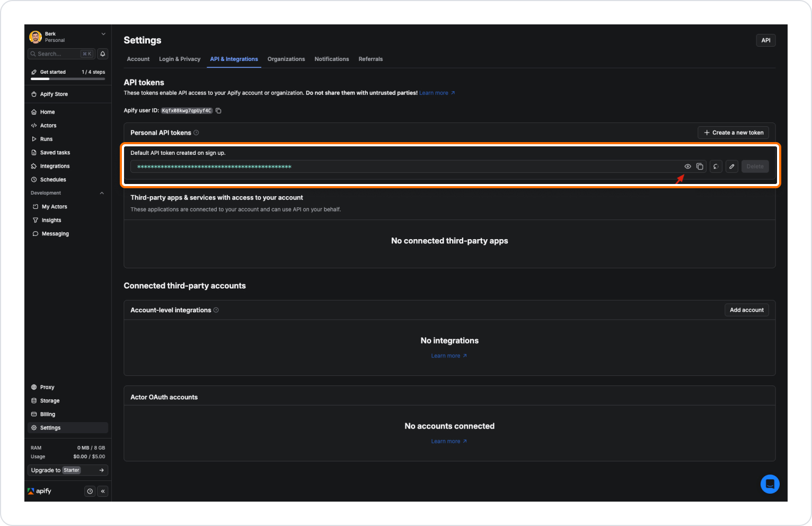Viewport: 812px width, 526px height.
Task: Open Learn more under No accounts connected
Action: (449, 441)
